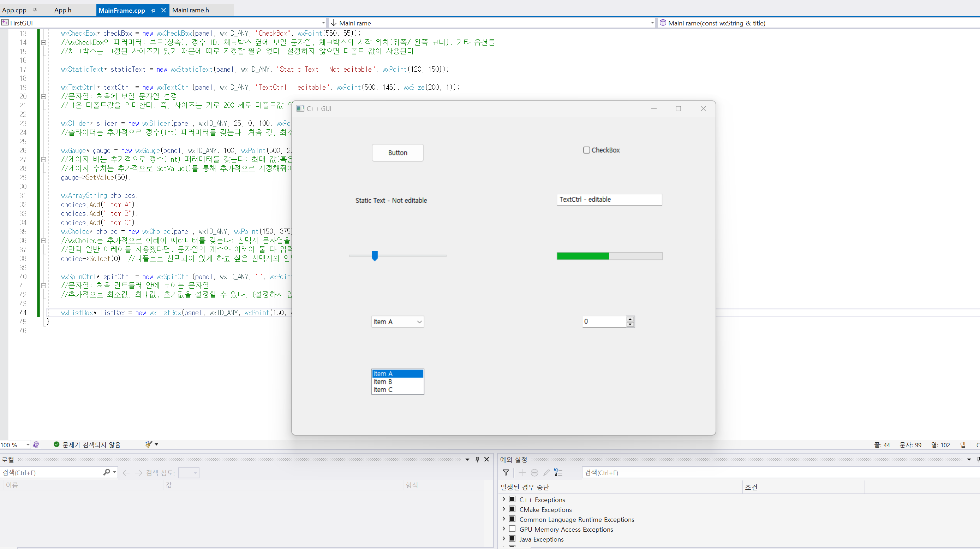
Task: Click the code cleanup broom icon
Action: [x=149, y=444]
